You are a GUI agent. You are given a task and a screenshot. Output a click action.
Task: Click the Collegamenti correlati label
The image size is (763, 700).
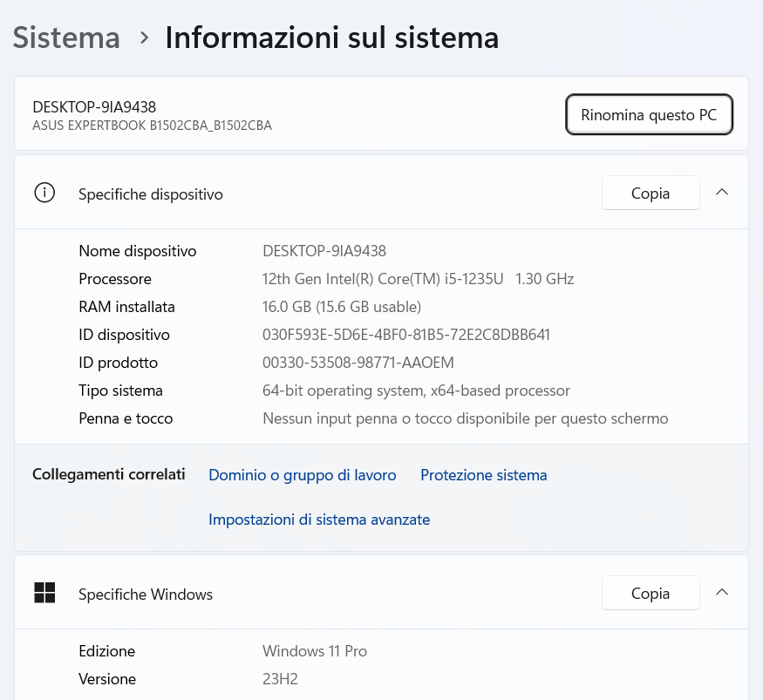[x=108, y=474]
